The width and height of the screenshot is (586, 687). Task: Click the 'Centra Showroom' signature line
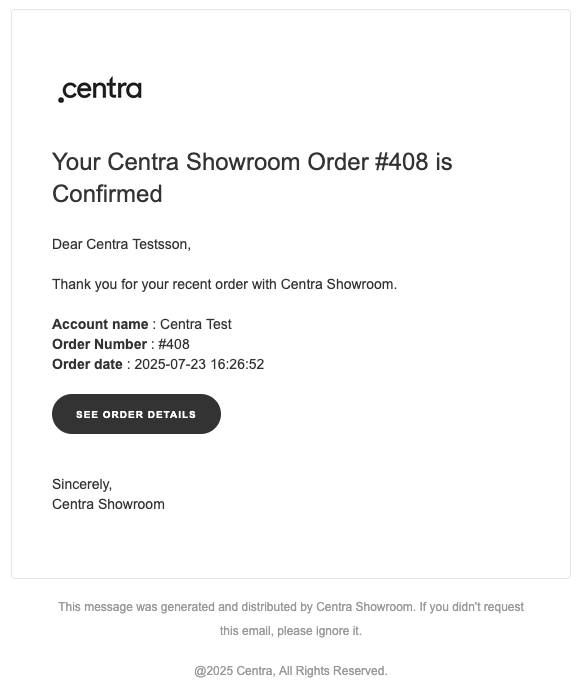pyautogui.click(x=108, y=504)
